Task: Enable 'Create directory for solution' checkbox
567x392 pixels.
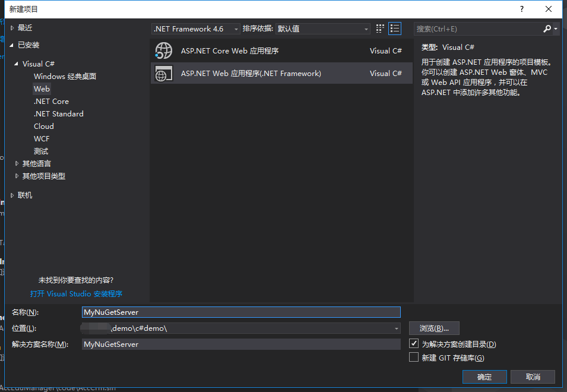Action: (x=414, y=343)
